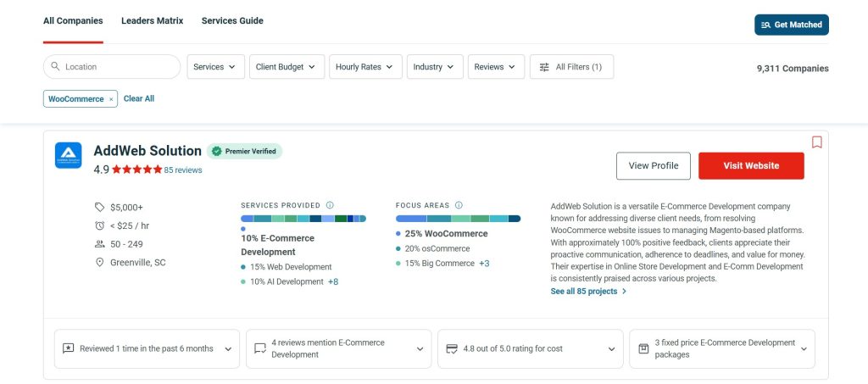This screenshot has width=868, height=384.
Task: Click the card icon in rating for cost card
Action: tap(452, 348)
